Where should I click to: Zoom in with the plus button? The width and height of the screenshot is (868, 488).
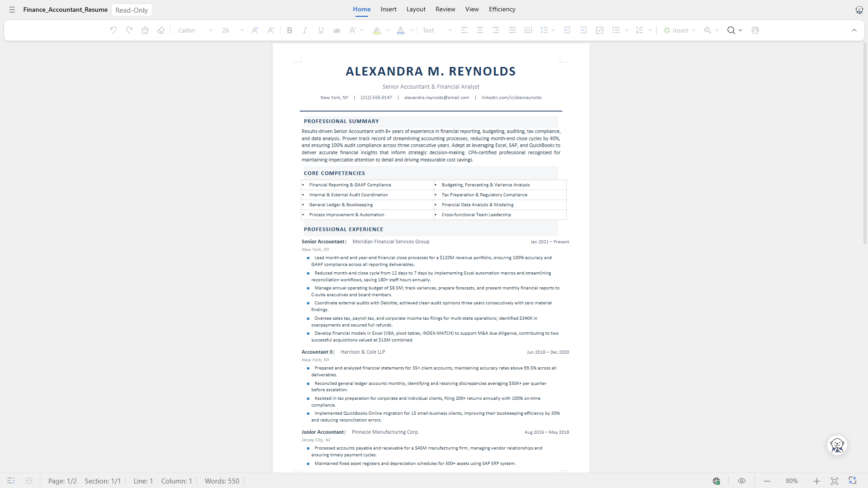(x=816, y=481)
